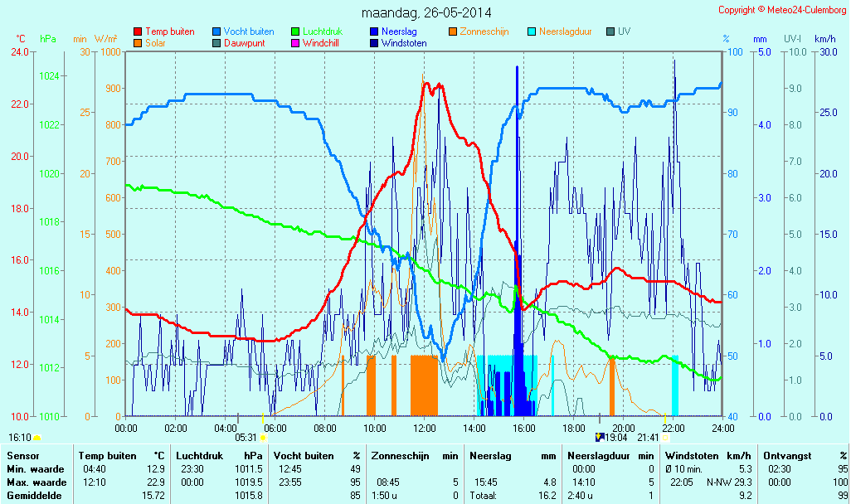Click the Gemiddelde row label
The width and height of the screenshot is (851, 504).
point(33,495)
